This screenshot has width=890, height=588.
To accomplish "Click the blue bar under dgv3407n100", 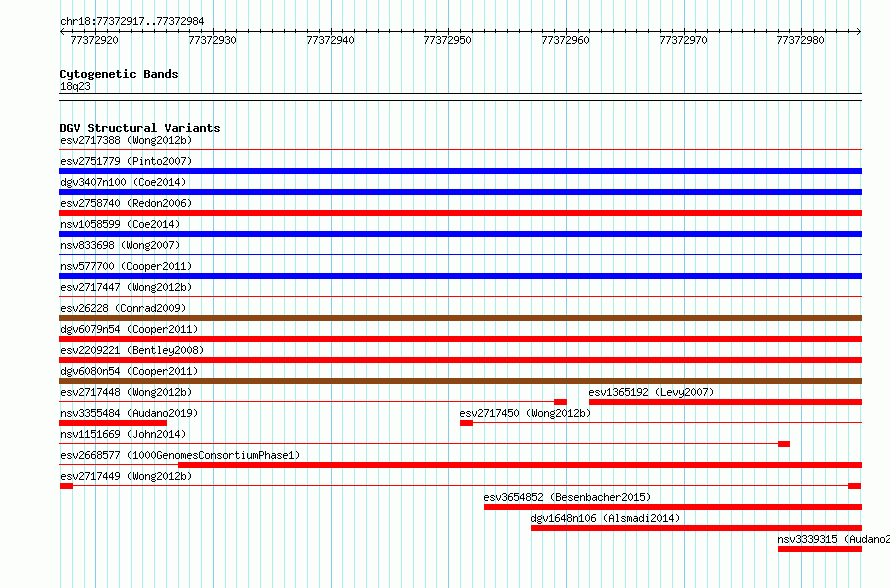I will click(460, 192).
